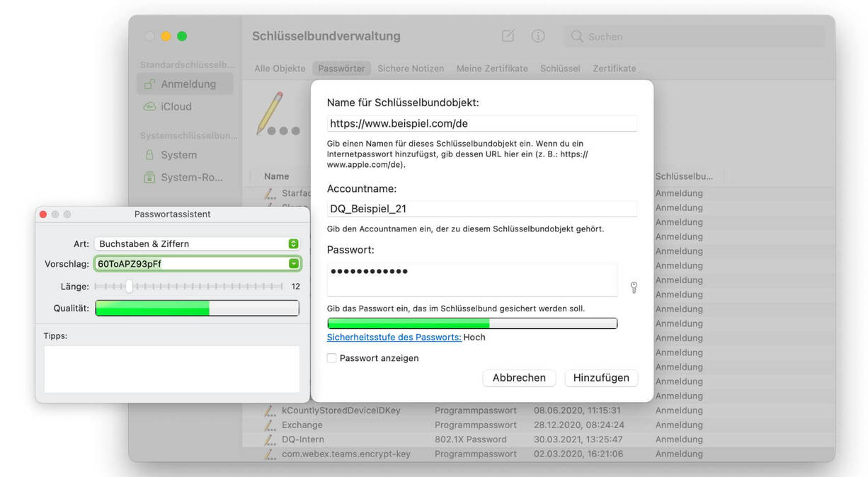The width and height of the screenshot is (868, 477).
Task: Click the key icon beside DQ-Intern
Action: [270, 439]
